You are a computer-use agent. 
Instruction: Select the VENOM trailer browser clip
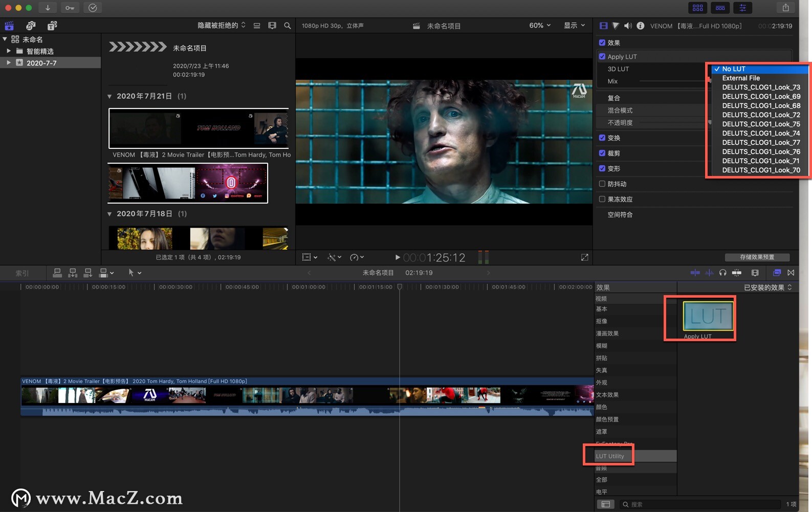(x=199, y=128)
